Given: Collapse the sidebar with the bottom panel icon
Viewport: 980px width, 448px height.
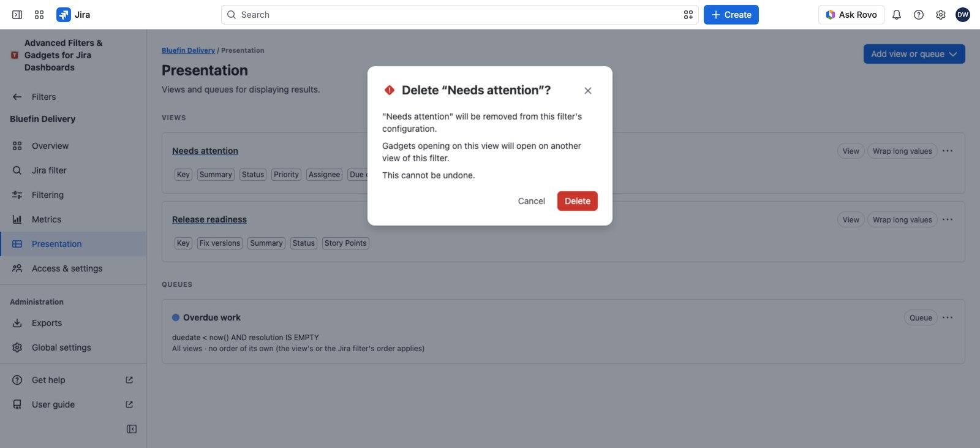Looking at the screenshot, I should click(x=132, y=429).
